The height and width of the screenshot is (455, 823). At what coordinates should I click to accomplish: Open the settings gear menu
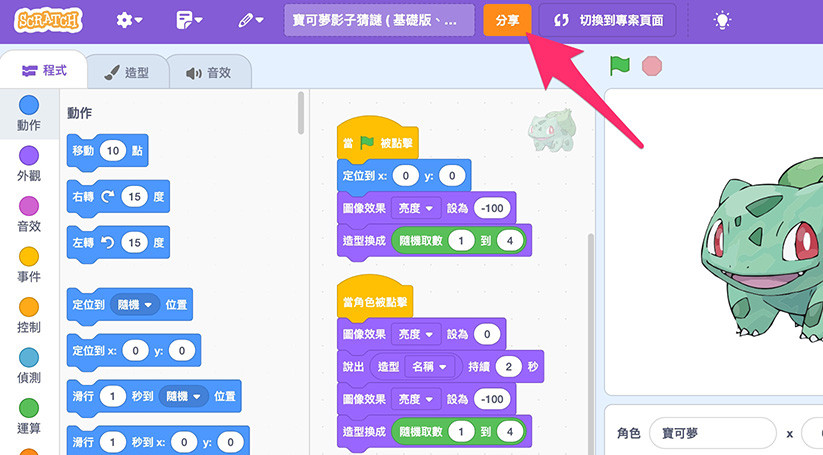[129, 20]
